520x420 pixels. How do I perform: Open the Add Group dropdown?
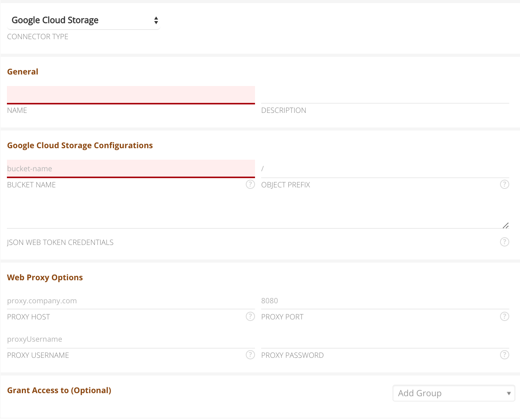click(x=454, y=393)
